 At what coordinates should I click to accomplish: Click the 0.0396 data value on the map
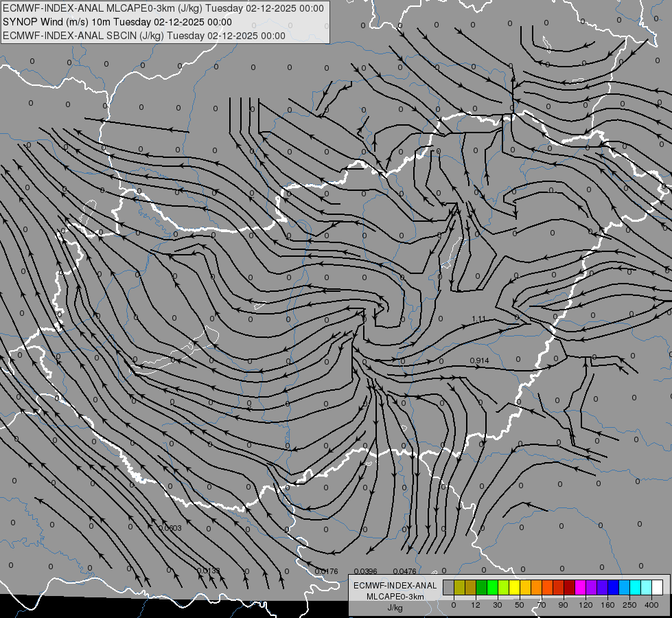tap(366, 571)
